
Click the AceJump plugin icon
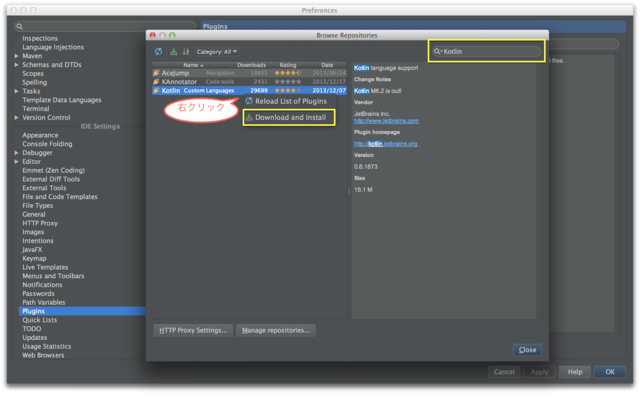point(156,73)
